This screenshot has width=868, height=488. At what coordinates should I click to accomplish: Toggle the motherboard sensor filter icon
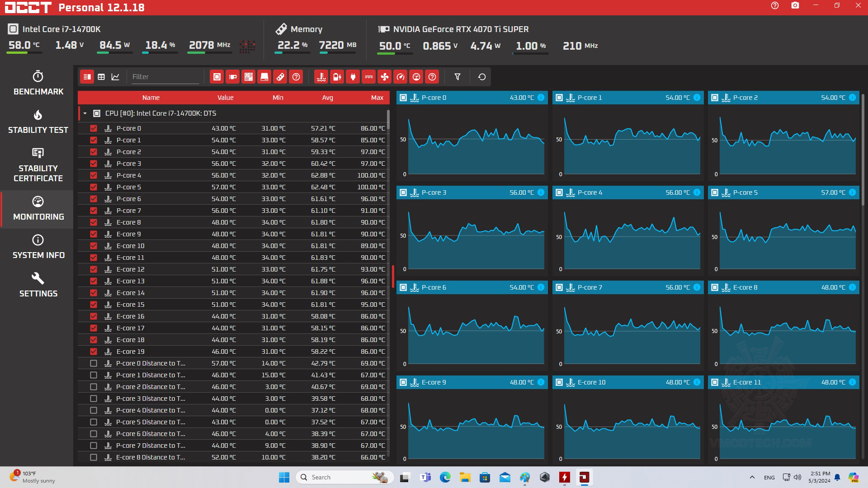pos(248,77)
